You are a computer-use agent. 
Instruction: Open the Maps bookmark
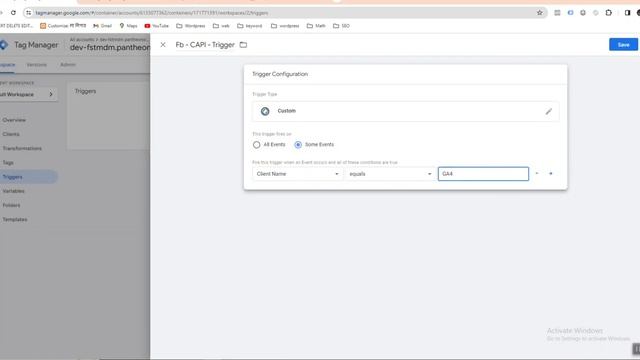(128, 26)
